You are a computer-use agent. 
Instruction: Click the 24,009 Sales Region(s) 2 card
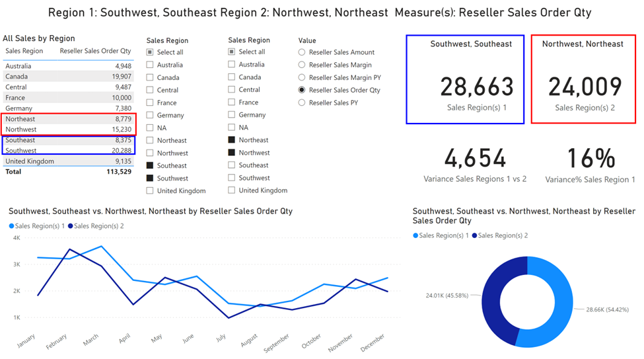[x=584, y=79]
